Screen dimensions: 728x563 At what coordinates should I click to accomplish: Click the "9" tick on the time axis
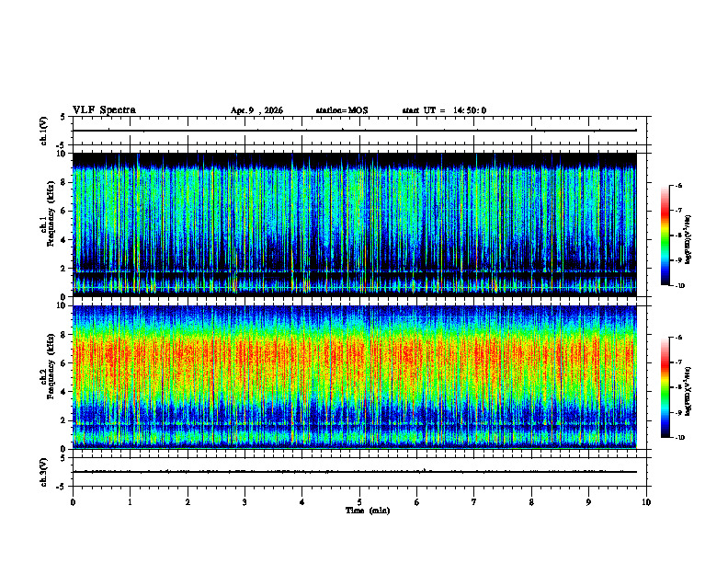click(x=588, y=502)
